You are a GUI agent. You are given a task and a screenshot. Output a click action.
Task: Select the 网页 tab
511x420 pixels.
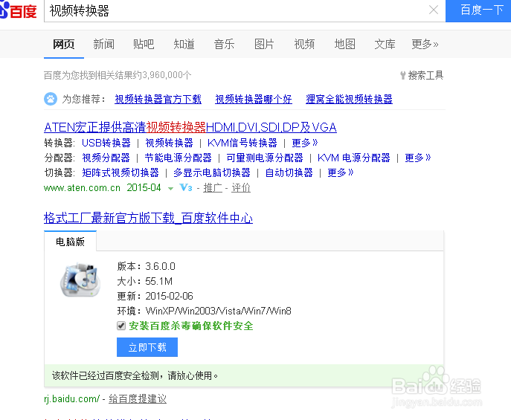click(64, 44)
